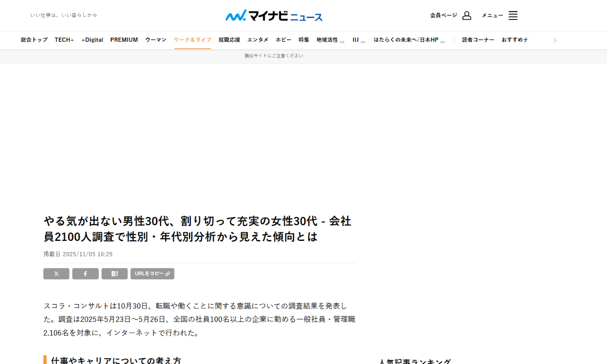The height and width of the screenshot is (364, 607).
Task: Open the TECH+ section
Action: 64,40
